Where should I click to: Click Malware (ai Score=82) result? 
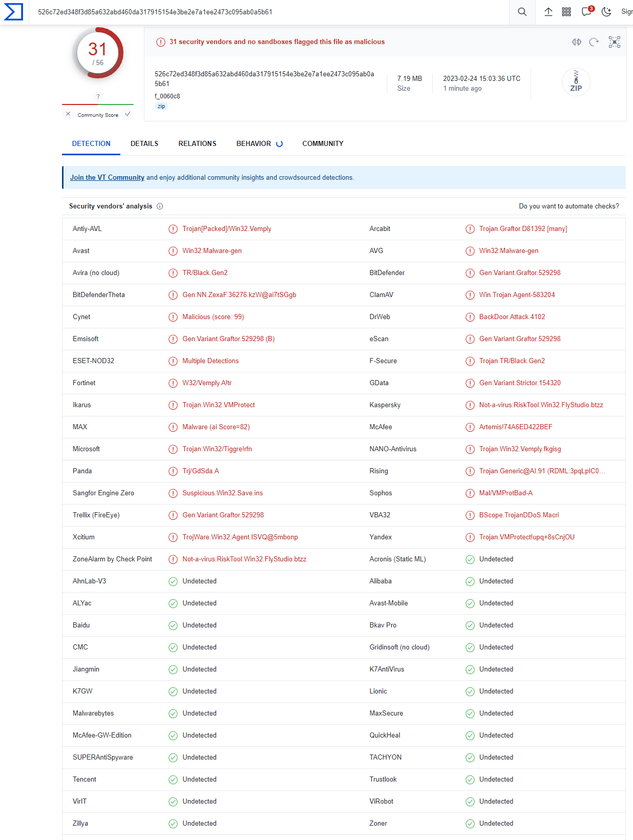pyautogui.click(x=216, y=427)
